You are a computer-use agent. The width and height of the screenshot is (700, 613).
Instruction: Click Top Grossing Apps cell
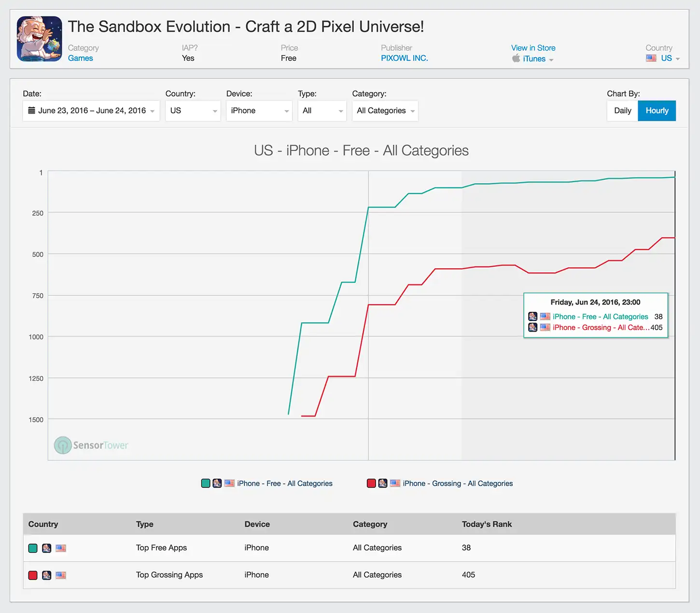[x=169, y=575]
